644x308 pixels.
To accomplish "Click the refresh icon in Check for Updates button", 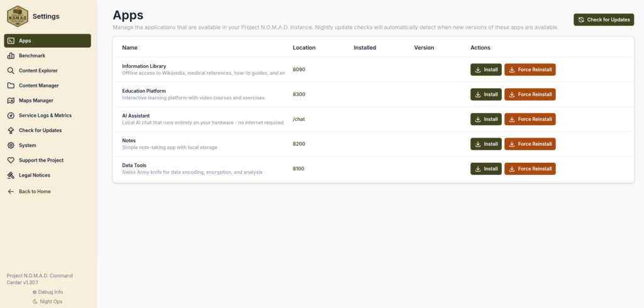I will (x=581, y=19).
